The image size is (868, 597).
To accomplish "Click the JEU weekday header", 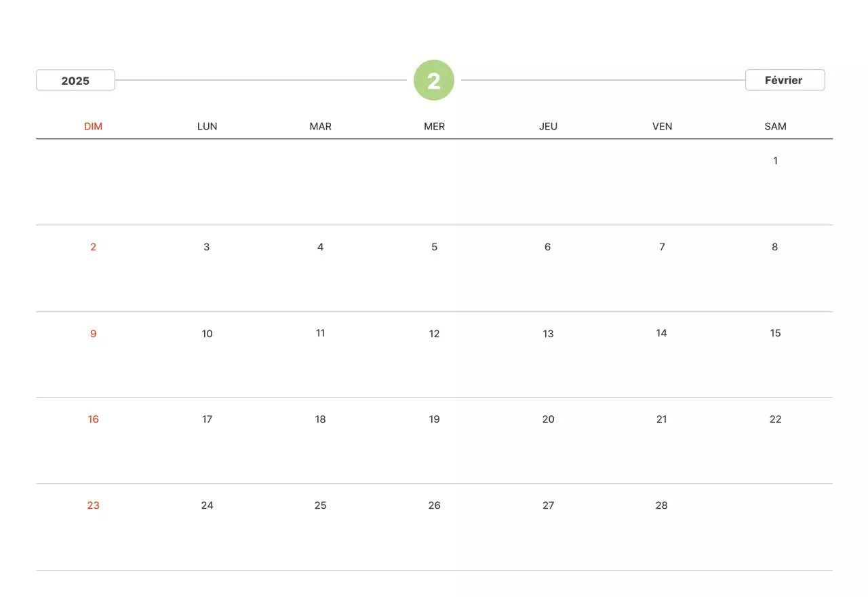I will point(548,126).
